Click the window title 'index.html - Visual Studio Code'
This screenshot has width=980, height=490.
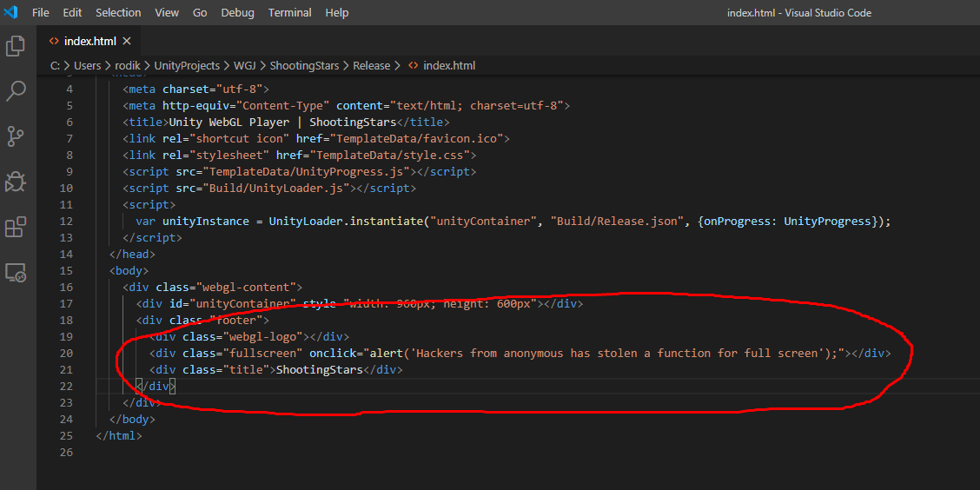click(799, 12)
